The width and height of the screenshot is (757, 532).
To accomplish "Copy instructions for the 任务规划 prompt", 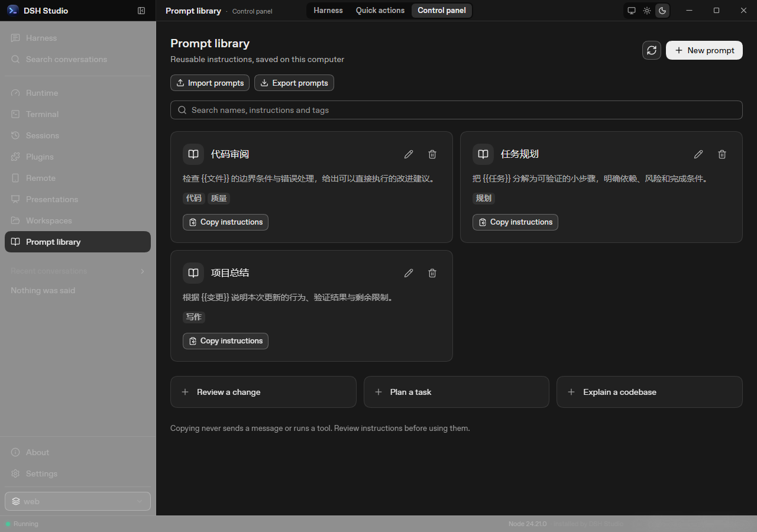I will click(x=515, y=222).
